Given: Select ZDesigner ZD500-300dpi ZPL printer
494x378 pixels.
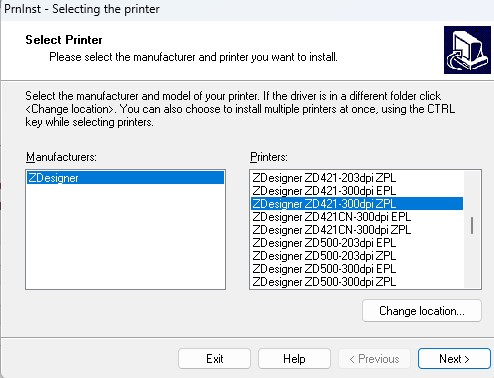Looking at the screenshot, I should pyautogui.click(x=357, y=282).
